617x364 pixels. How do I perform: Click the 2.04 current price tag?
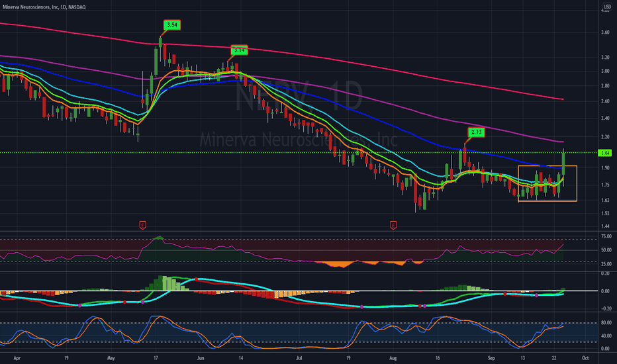(x=605, y=153)
